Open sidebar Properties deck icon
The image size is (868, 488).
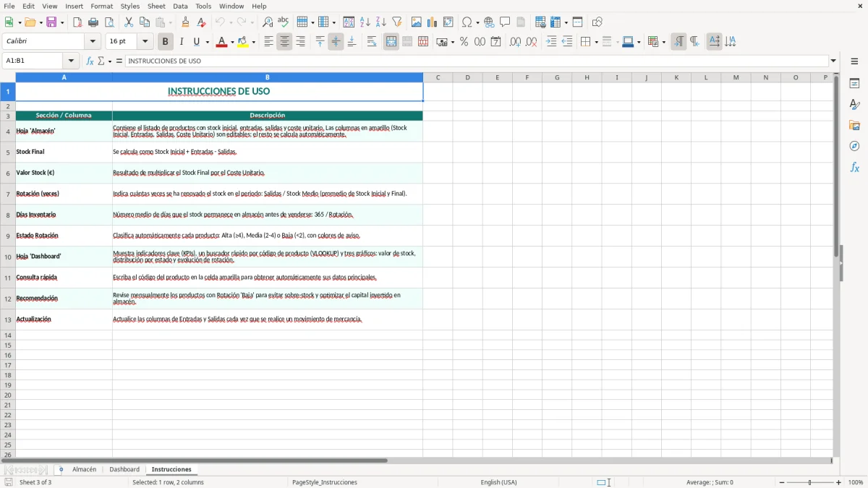[x=855, y=84]
